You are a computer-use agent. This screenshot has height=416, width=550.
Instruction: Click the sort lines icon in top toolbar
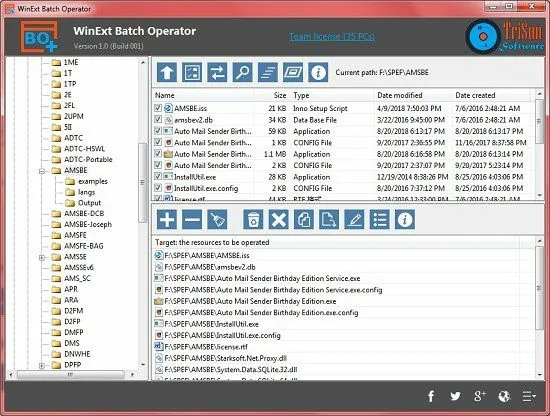268,72
